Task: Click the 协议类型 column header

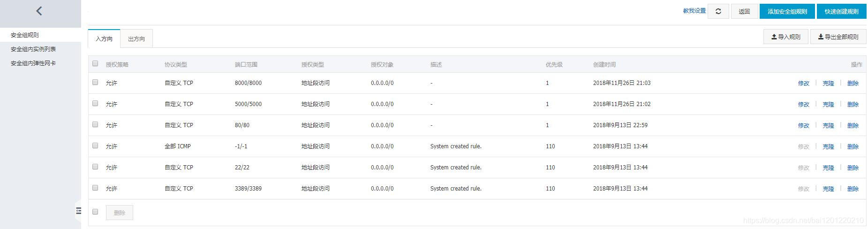Action: tap(176, 64)
